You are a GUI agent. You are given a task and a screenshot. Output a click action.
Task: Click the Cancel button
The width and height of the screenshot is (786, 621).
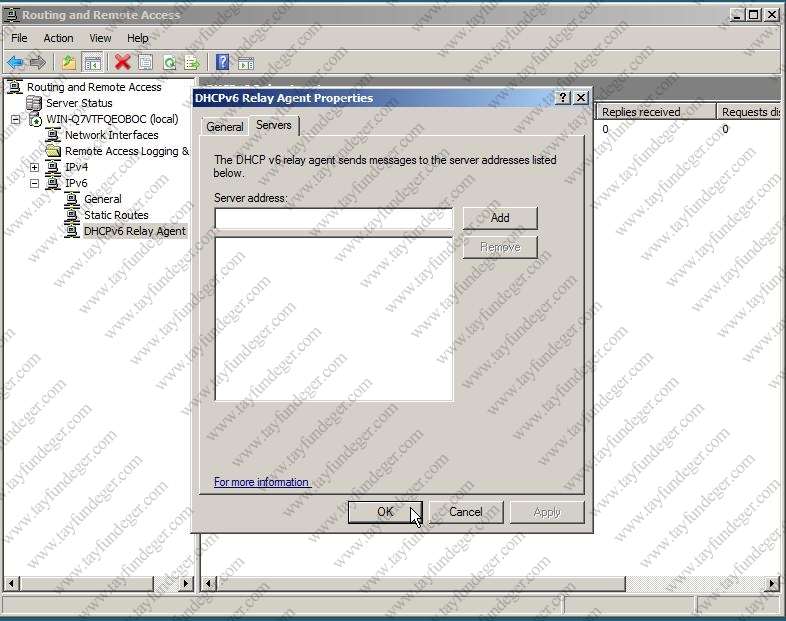tap(466, 512)
